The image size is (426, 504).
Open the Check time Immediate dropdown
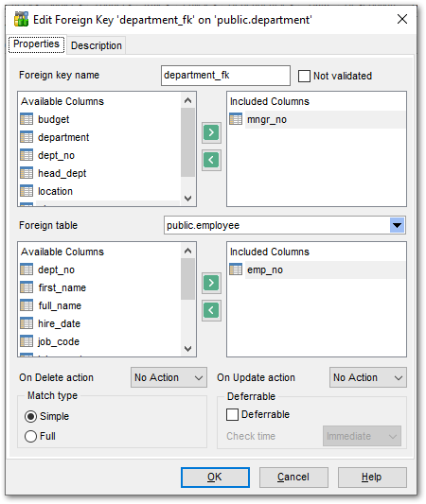[362, 436]
